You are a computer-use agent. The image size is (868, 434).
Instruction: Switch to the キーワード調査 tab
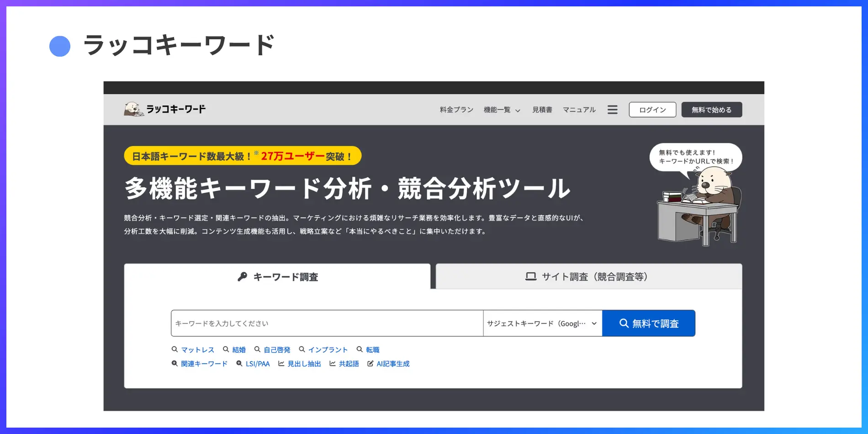(277, 277)
